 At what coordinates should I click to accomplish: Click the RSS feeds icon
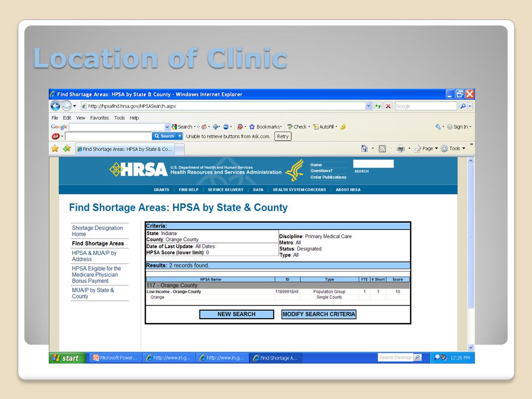pyautogui.click(x=382, y=149)
